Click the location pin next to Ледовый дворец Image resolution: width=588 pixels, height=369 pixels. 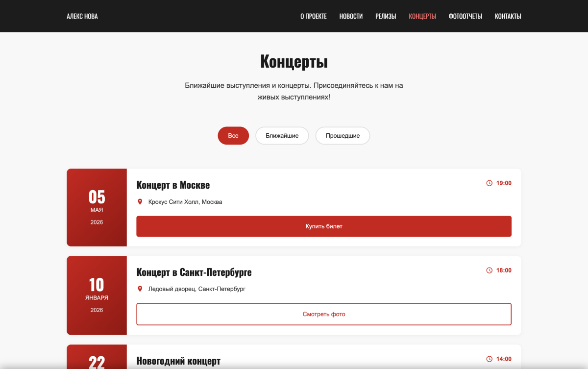point(140,289)
